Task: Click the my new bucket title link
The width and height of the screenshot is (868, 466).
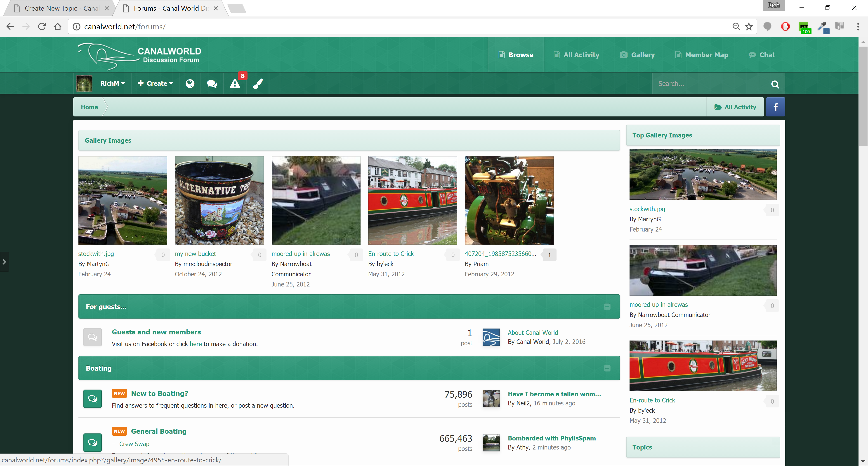Action: (x=196, y=254)
